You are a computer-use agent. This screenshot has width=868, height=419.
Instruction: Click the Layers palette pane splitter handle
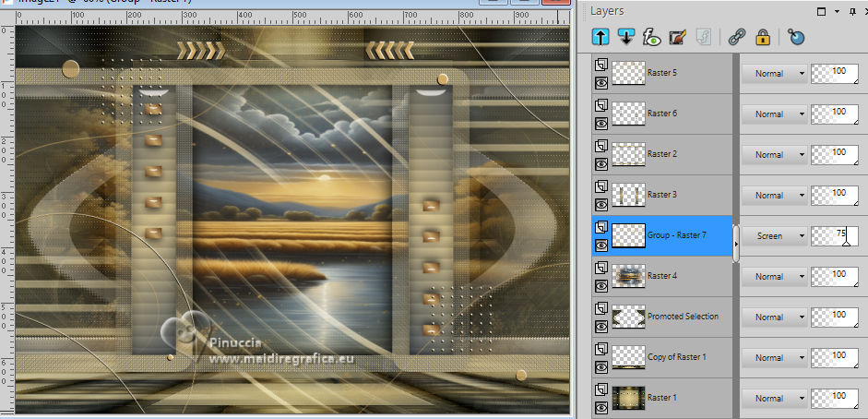736,243
